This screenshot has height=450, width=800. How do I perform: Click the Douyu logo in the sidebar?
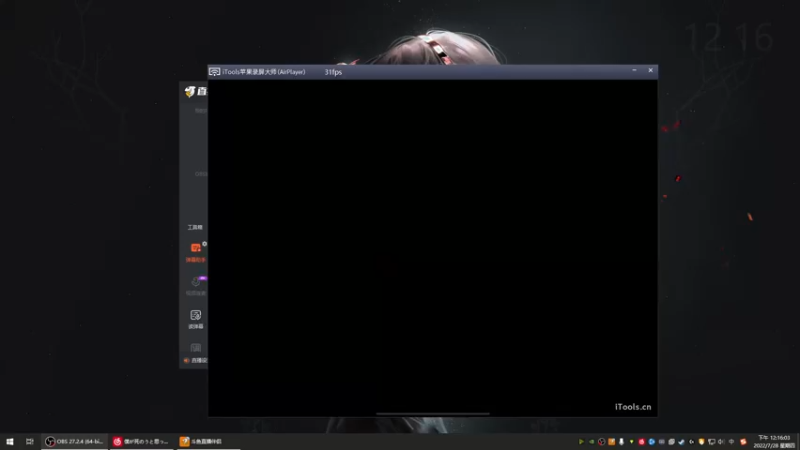pos(190,91)
